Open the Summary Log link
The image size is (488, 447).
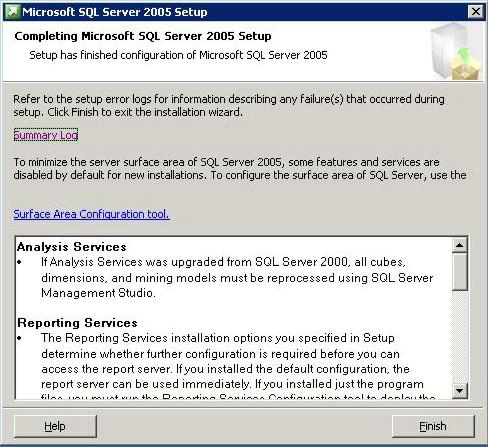(x=46, y=135)
